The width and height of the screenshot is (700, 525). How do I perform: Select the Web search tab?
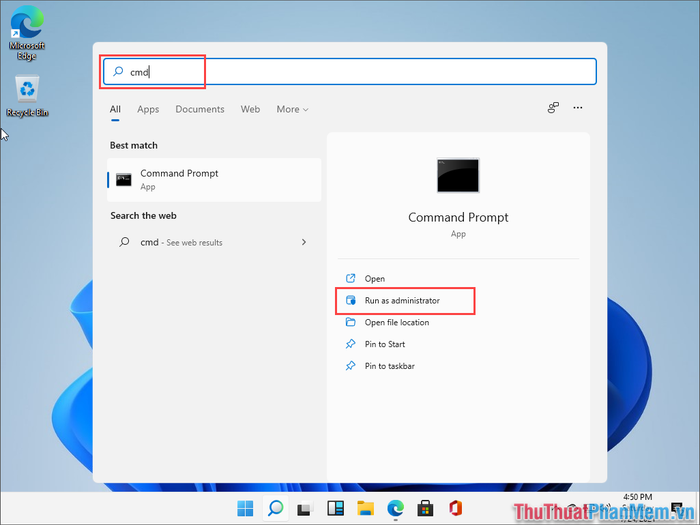click(250, 110)
